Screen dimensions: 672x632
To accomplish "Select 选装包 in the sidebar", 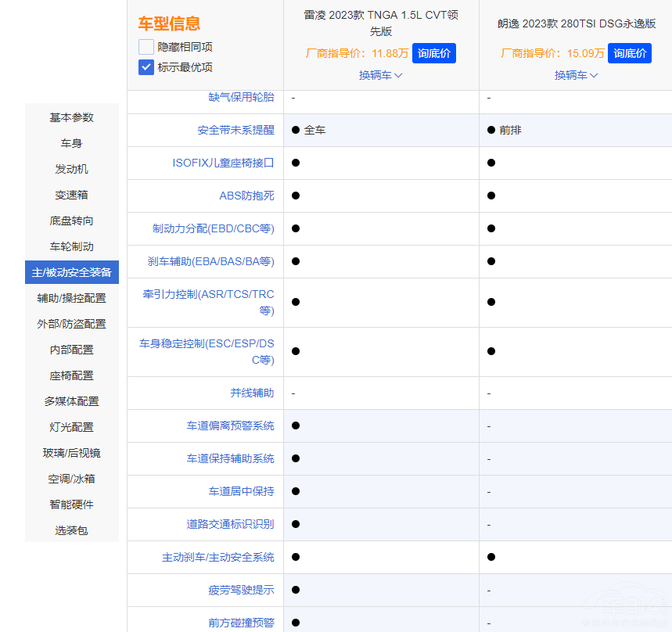I will click(x=72, y=530).
